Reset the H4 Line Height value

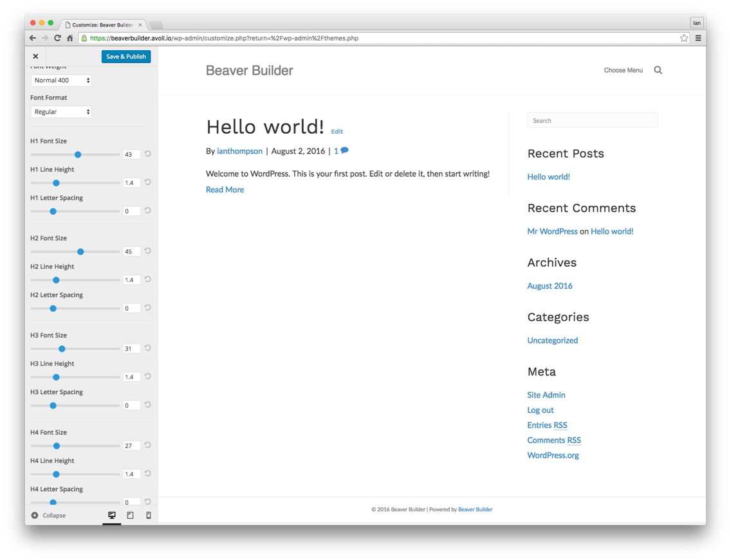148,474
